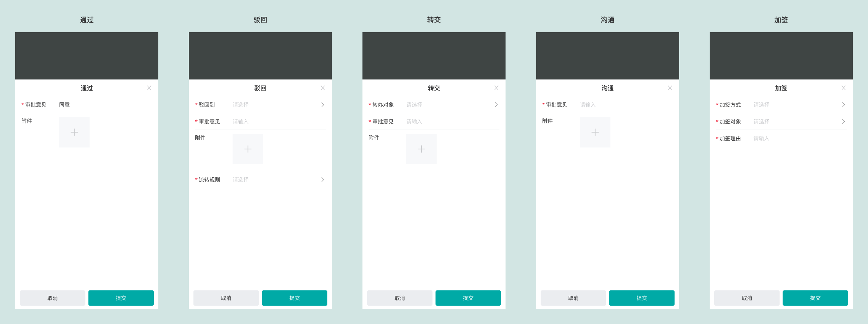Click 提交 button in the 通过 panel
This screenshot has height=324, width=868.
click(x=121, y=298)
